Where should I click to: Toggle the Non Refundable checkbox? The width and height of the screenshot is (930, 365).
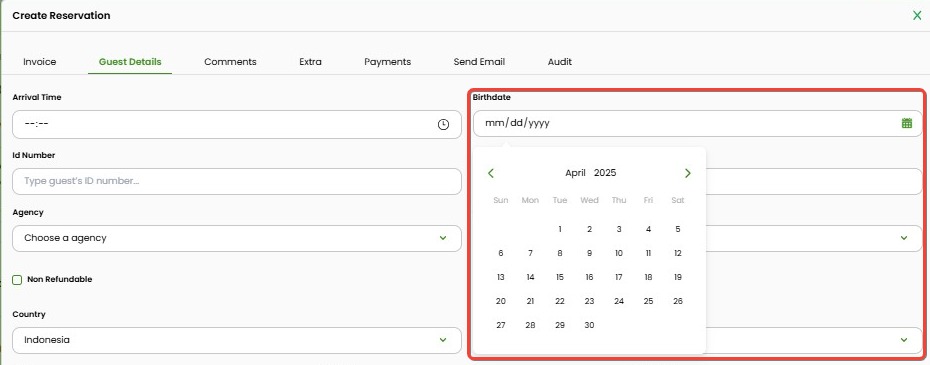click(x=17, y=280)
